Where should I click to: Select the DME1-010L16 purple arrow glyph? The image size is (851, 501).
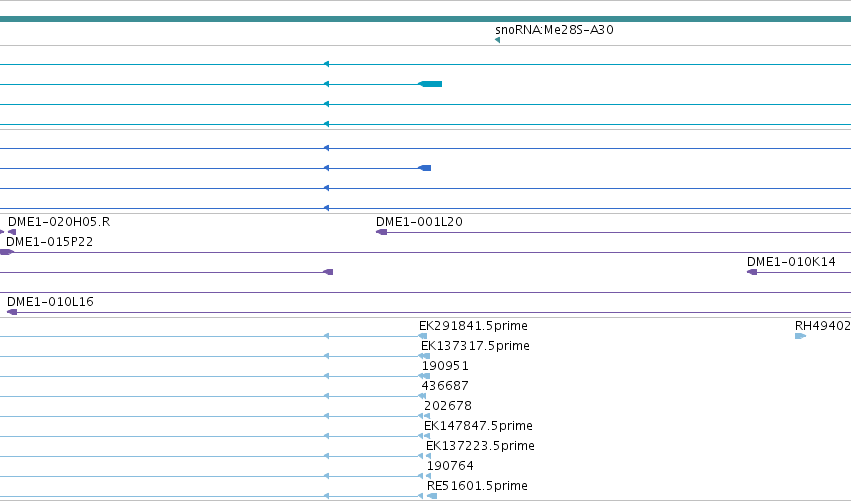[12, 312]
